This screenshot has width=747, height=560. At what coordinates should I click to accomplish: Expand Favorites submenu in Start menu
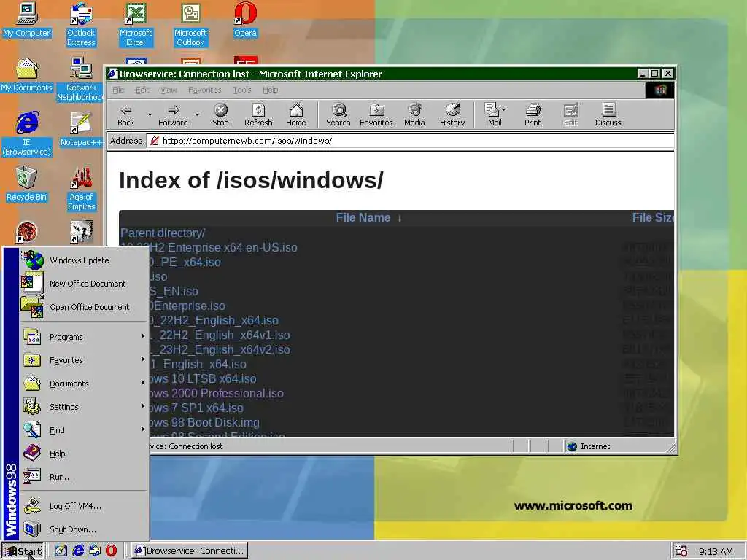pyautogui.click(x=84, y=360)
